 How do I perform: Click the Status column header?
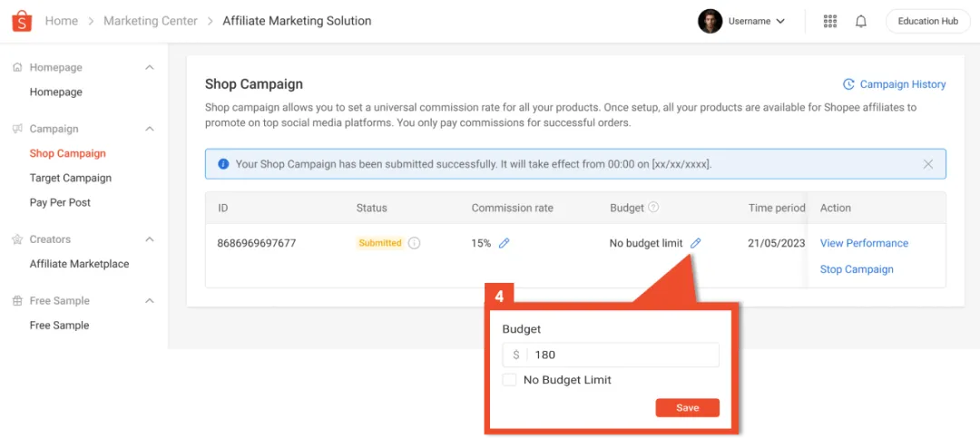pos(371,208)
